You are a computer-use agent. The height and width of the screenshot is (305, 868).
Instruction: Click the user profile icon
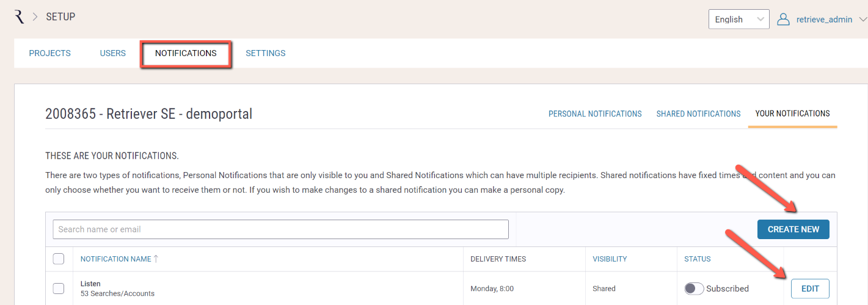point(783,20)
